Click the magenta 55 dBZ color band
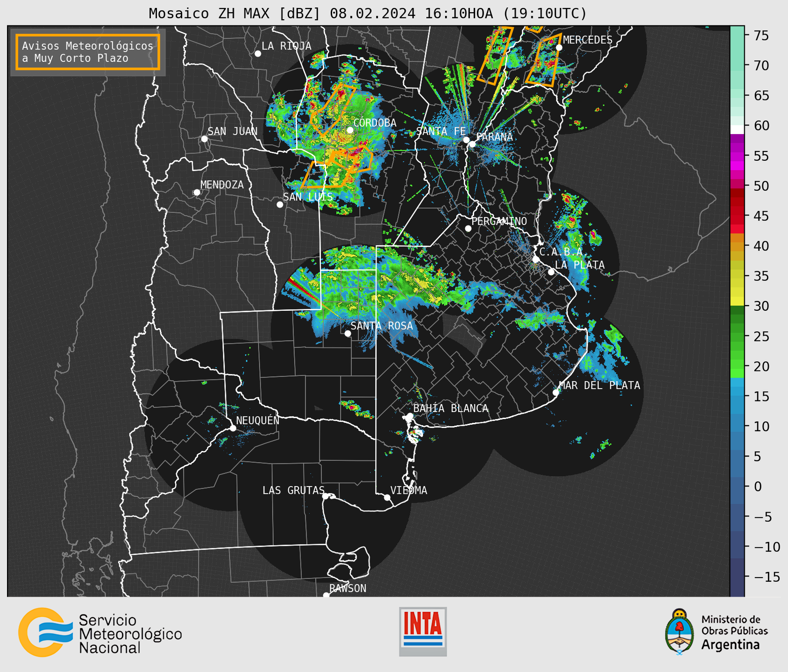Screen dimensions: 788x672 pos(737,156)
